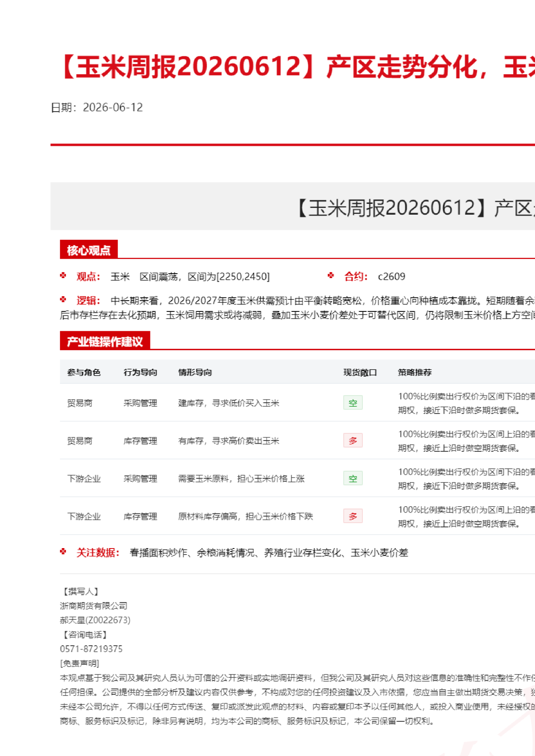Click the 参与角色 column header
Screen dimensions: 535x756
pyautogui.click(x=84, y=373)
